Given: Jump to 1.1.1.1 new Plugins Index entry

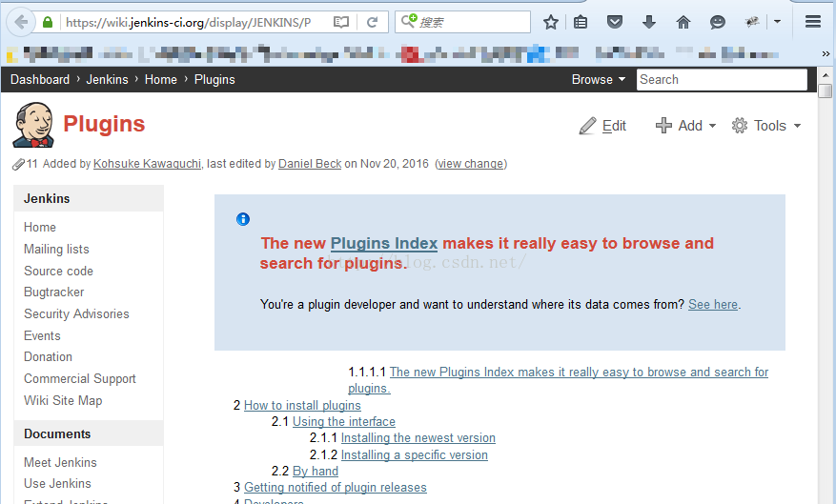Looking at the screenshot, I should [579, 372].
